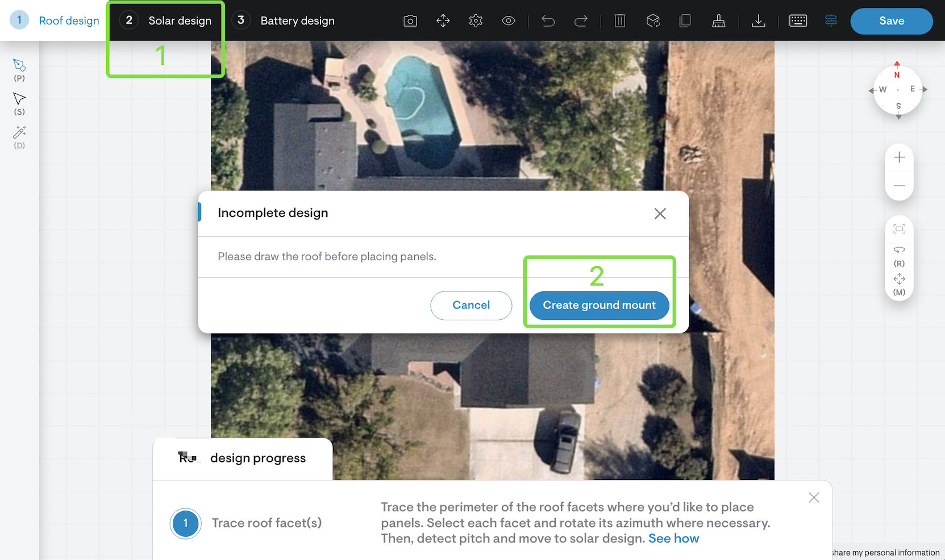The image size is (945, 560).
Task: Open the settings gear in toolbar
Action: (x=476, y=21)
